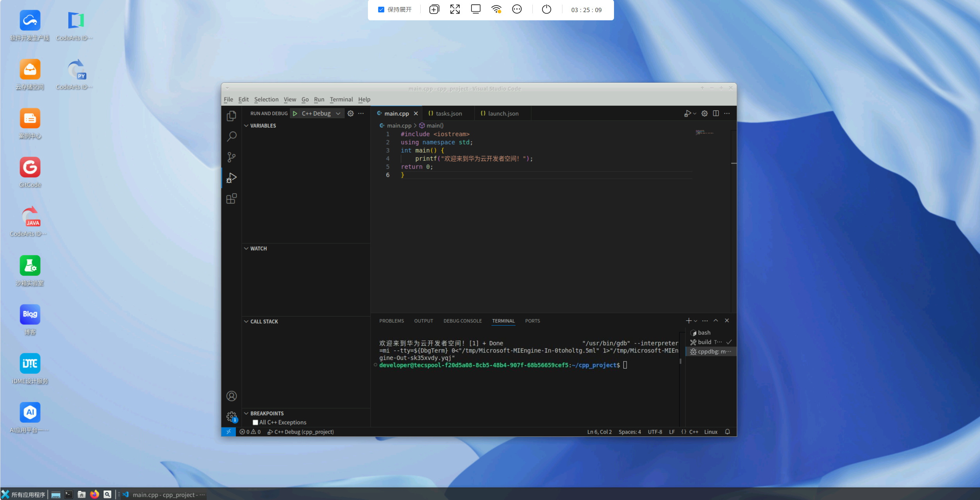Select the build task terminal
980x500 pixels.
point(711,342)
